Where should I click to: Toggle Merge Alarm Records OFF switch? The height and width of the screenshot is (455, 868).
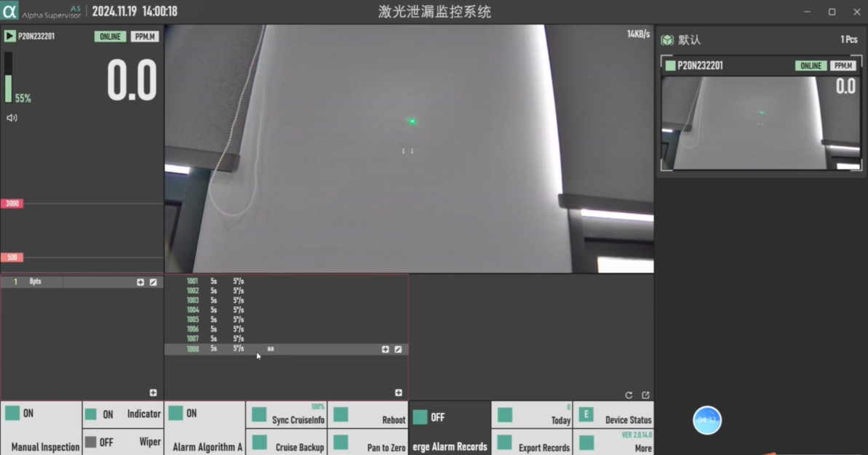pyautogui.click(x=420, y=417)
